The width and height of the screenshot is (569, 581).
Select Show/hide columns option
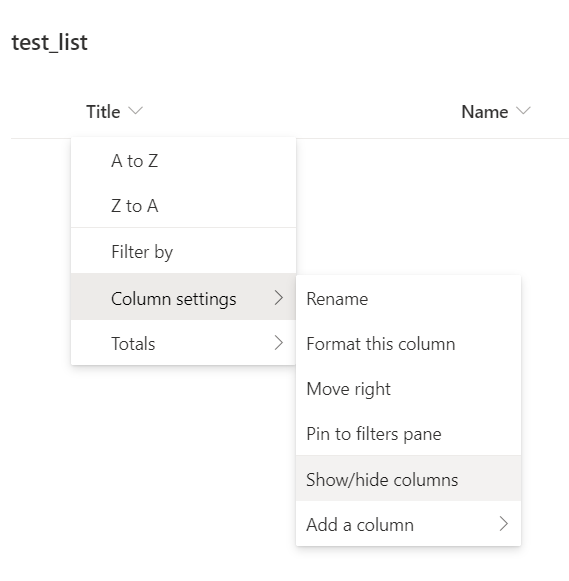pyautogui.click(x=409, y=478)
